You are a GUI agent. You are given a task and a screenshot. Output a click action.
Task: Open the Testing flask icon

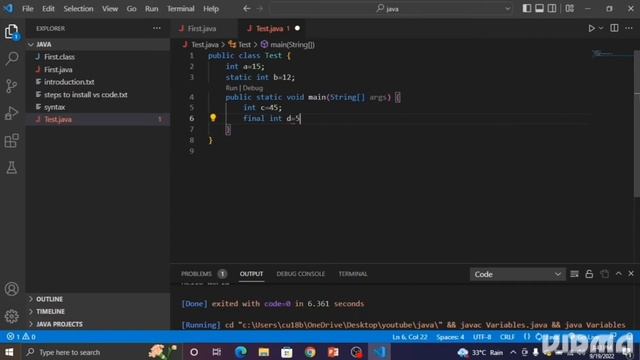[11, 167]
